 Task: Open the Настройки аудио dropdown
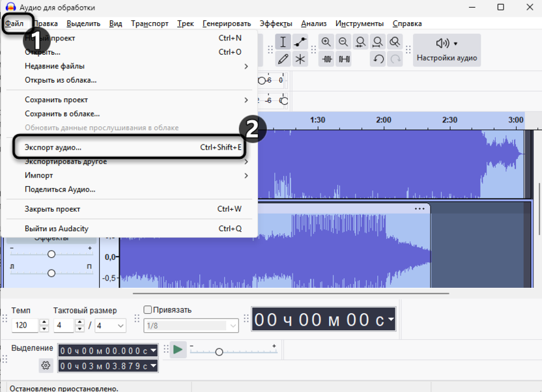[x=446, y=50]
